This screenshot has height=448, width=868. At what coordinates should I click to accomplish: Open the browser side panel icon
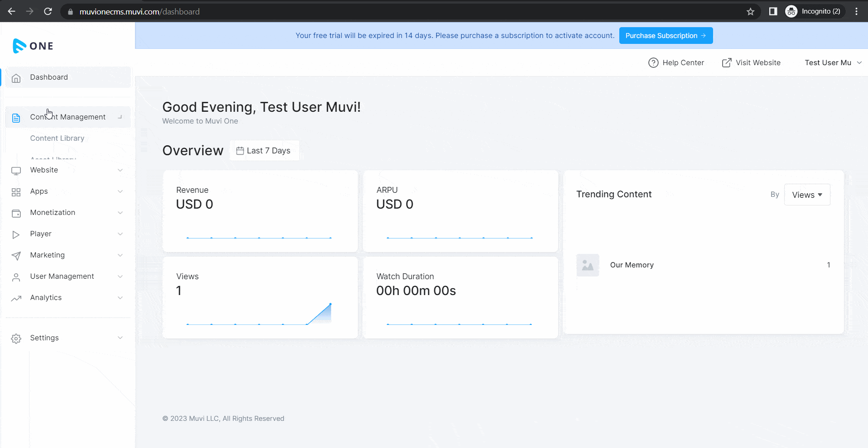pos(773,11)
